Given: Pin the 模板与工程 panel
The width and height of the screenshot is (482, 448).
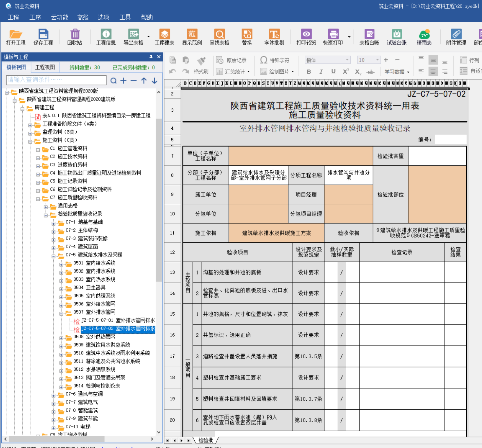Looking at the screenshot, I should click(x=151, y=57).
